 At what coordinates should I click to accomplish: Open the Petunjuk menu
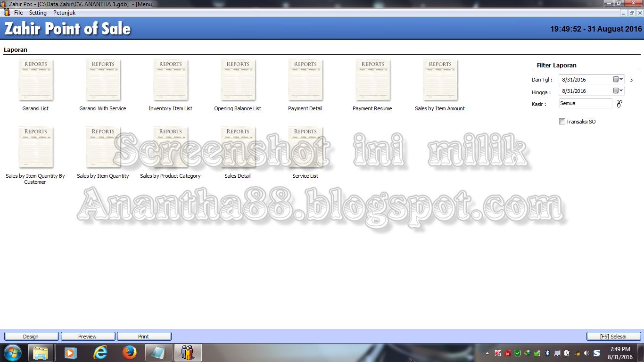64,13
